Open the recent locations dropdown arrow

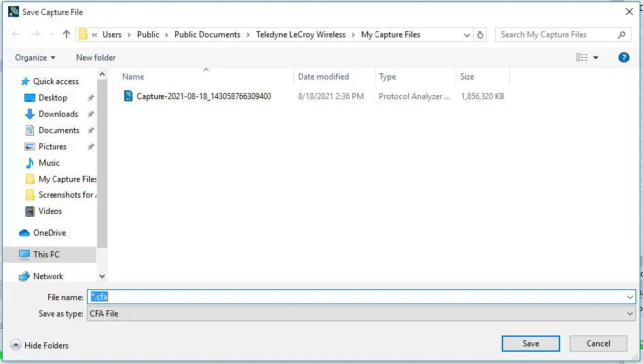coord(52,35)
